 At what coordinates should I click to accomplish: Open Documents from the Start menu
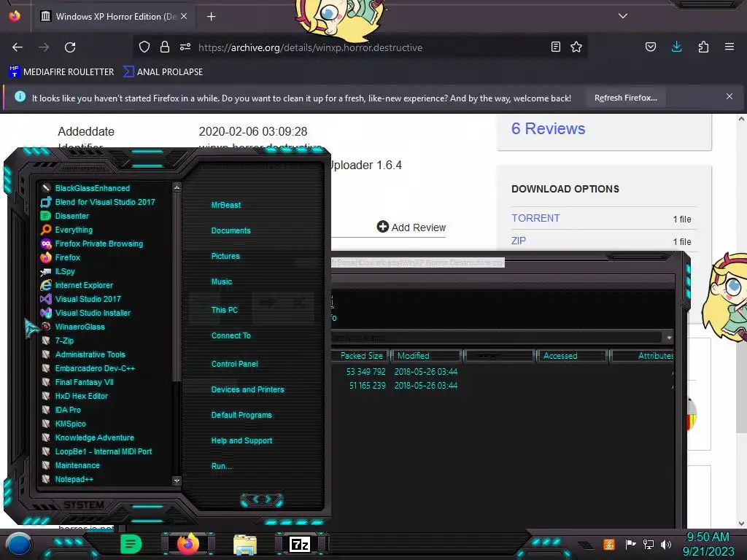231,230
